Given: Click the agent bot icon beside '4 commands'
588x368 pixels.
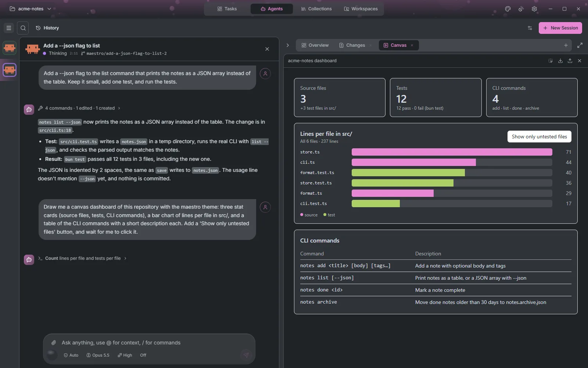Looking at the screenshot, I should (x=29, y=109).
